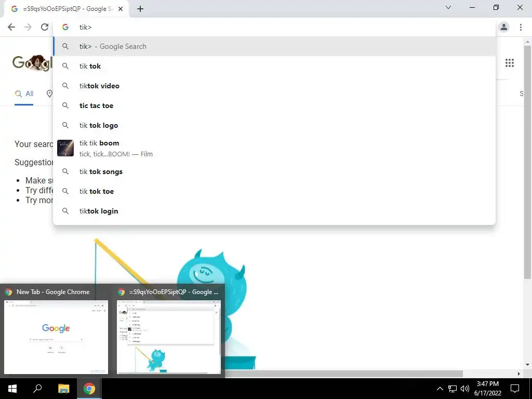Select the 'tik> - Google Search' suggestion

(x=274, y=46)
